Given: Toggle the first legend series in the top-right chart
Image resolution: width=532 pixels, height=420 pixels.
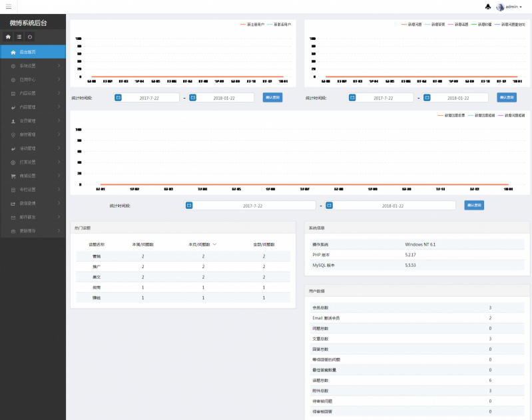Looking at the screenshot, I should [x=410, y=24].
